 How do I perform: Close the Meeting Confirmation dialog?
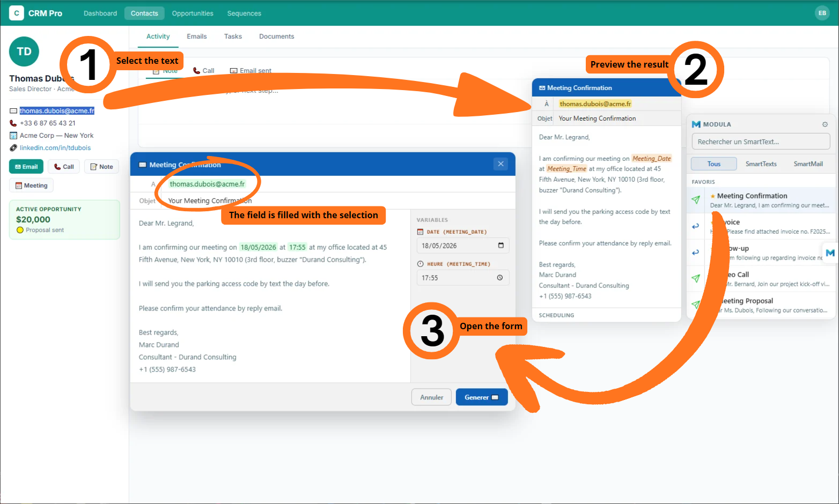[501, 164]
